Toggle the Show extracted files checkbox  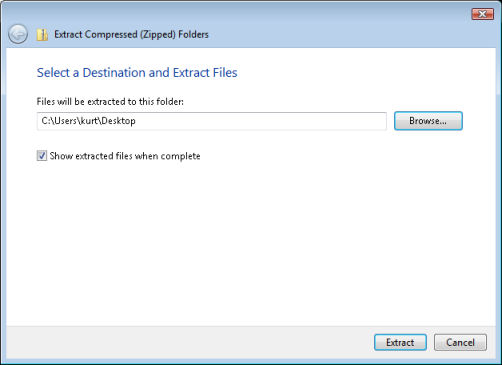[42, 156]
